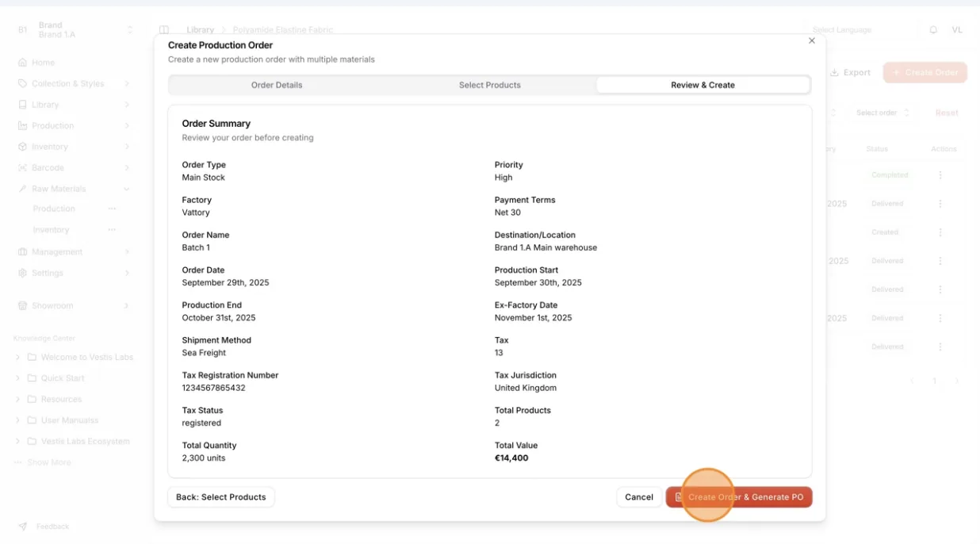Open Home in the sidebar
This screenshot has width=980, height=544.
pos(44,63)
